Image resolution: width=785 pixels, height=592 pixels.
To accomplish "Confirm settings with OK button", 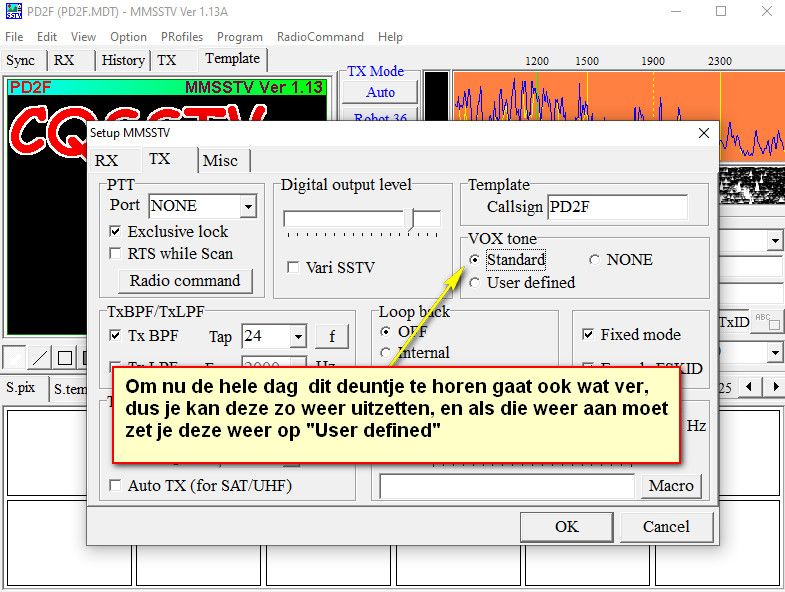I will coord(567,527).
